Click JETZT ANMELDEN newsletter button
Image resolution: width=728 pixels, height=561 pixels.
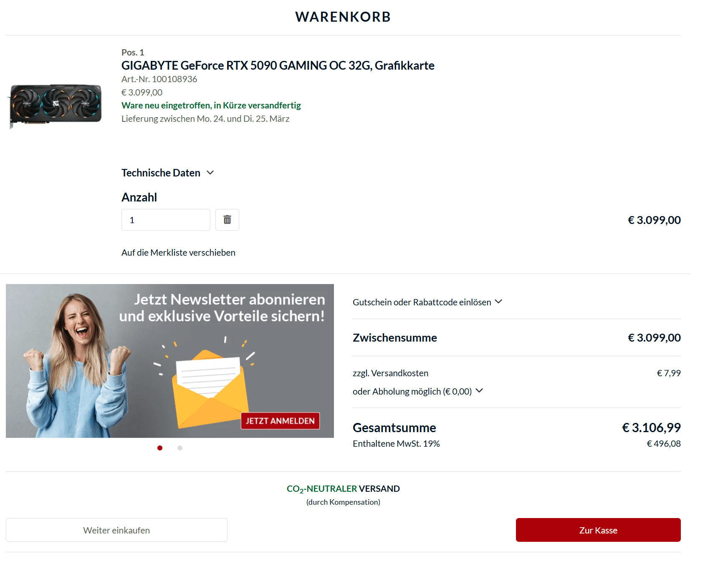280,421
